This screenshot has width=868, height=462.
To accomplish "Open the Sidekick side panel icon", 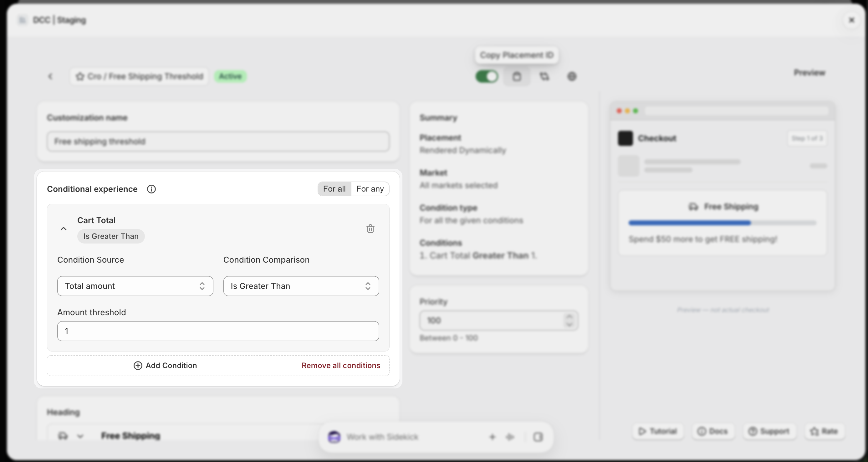I will click(538, 437).
